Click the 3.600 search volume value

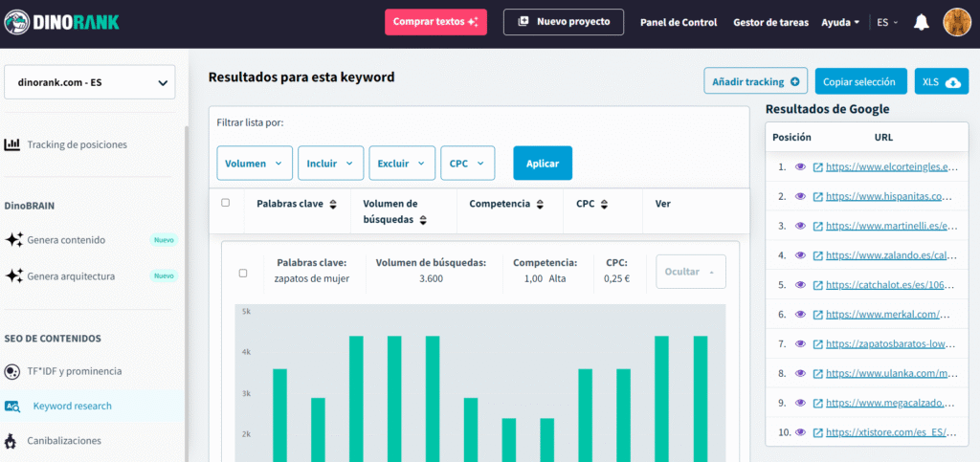point(432,279)
